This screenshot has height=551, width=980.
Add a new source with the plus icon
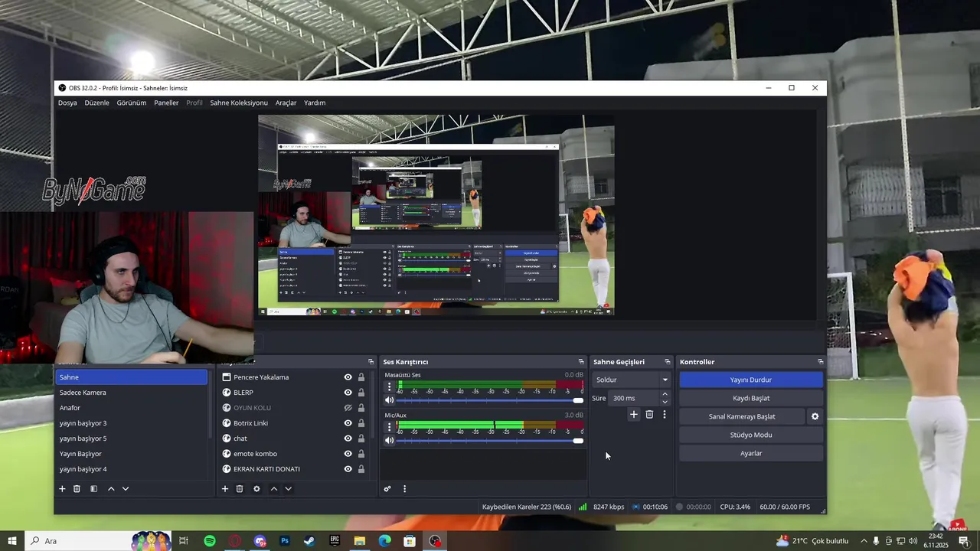(x=225, y=489)
